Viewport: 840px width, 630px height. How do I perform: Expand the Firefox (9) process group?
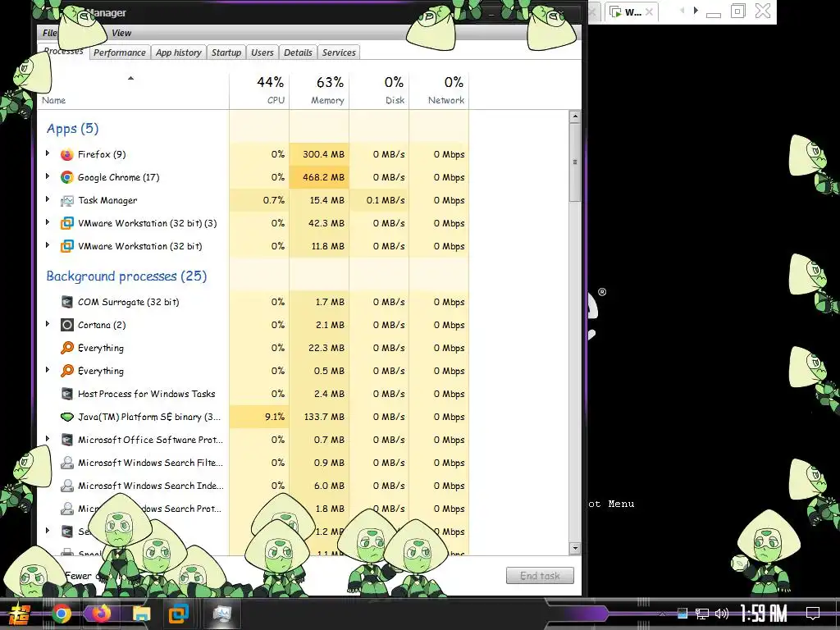click(47, 153)
